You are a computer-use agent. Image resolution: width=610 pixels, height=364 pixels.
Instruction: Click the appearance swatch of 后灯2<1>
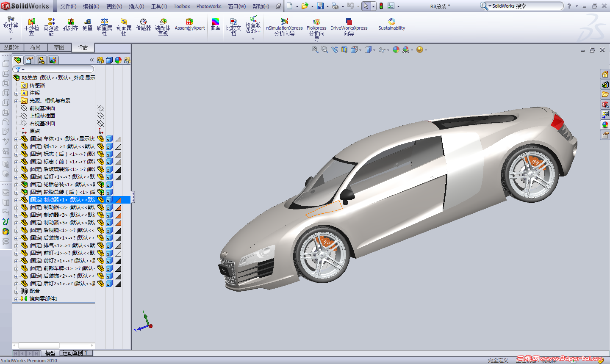point(118,284)
